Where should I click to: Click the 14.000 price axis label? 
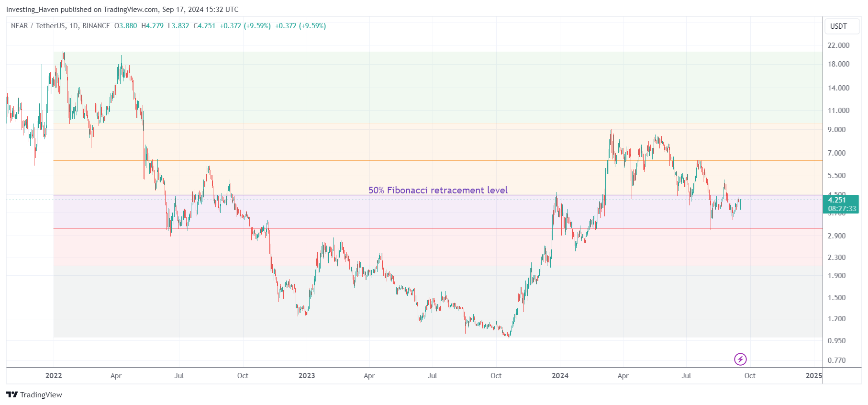(x=839, y=88)
